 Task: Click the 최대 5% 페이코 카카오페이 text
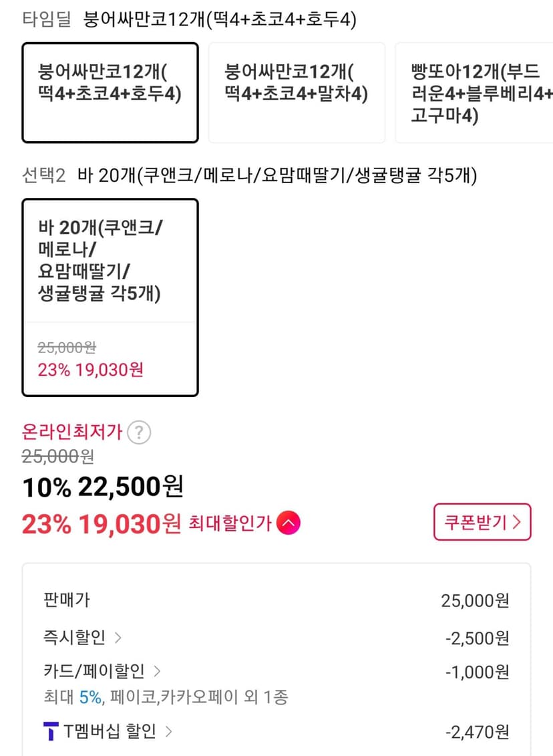tap(166, 697)
